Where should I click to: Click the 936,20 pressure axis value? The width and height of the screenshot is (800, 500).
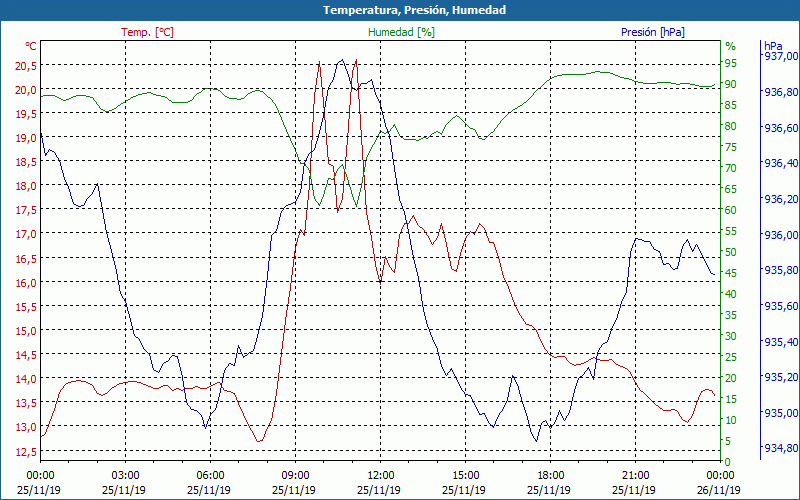[781, 199]
